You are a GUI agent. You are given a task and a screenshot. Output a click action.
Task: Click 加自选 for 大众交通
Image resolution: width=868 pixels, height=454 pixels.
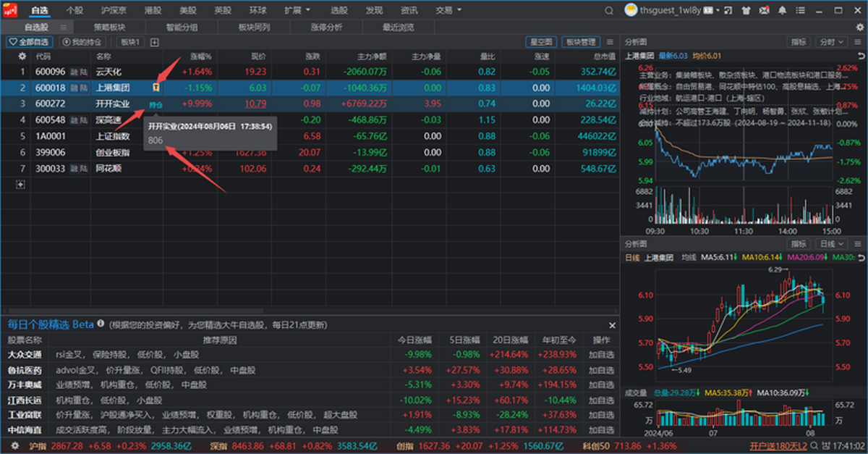[x=602, y=355]
